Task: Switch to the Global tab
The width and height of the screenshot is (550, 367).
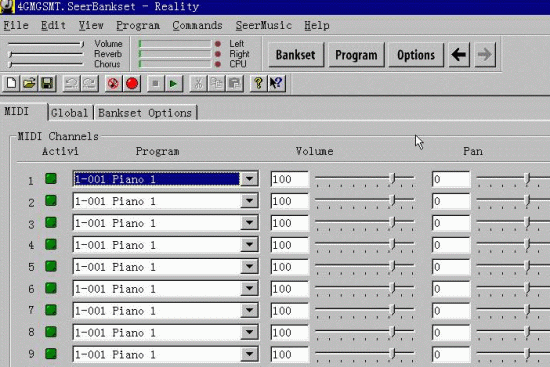Action: (69, 113)
